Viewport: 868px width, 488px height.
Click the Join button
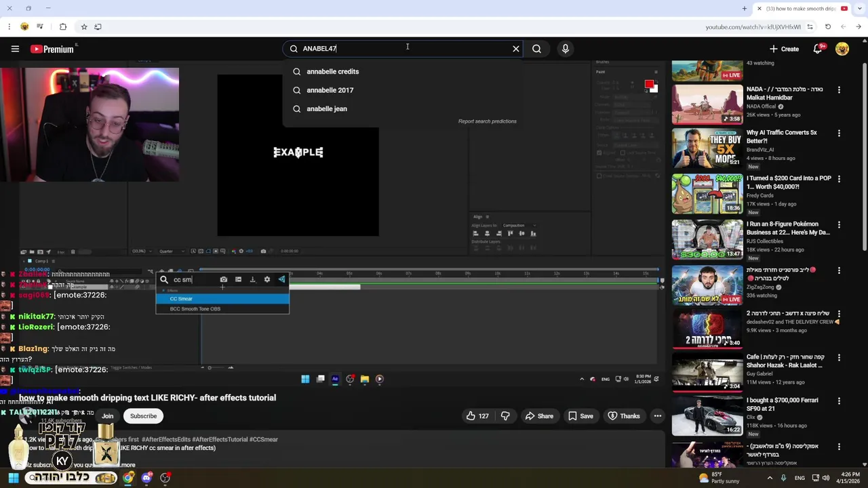(x=108, y=416)
